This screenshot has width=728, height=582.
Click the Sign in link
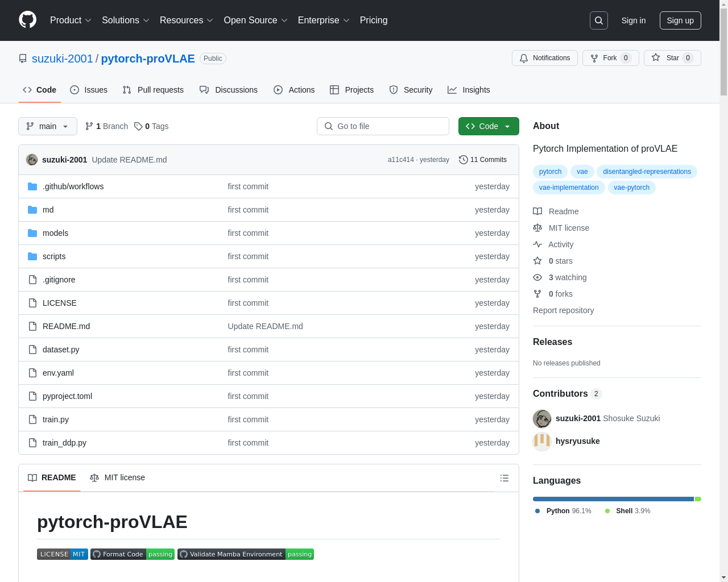(x=634, y=20)
